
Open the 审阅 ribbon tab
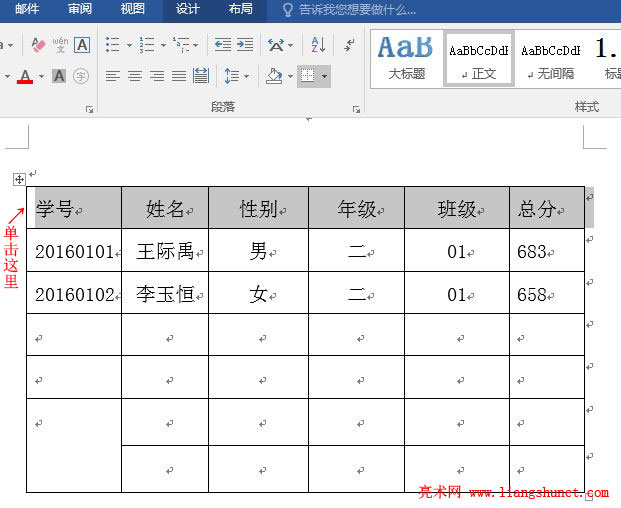point(80,9)
